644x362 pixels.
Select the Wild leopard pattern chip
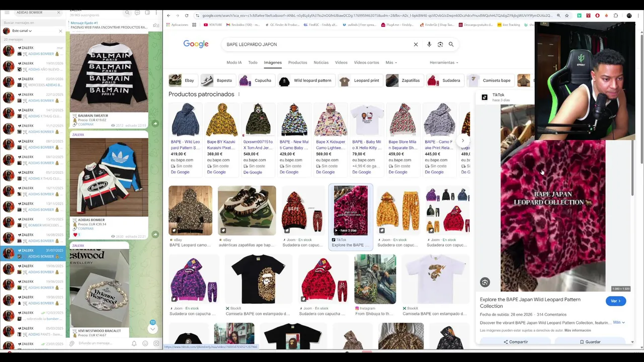[307, 80]
